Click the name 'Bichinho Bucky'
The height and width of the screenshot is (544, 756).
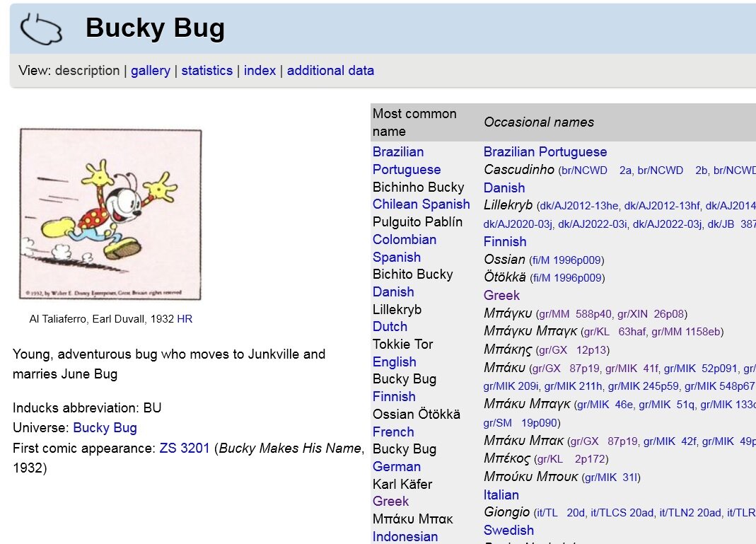pos(419,187)
